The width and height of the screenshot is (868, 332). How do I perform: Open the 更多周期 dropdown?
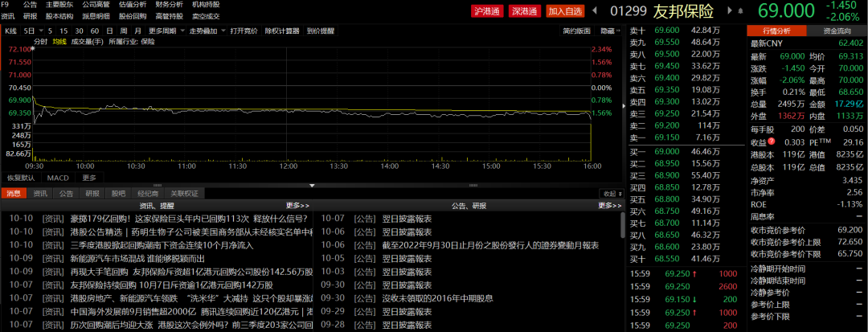pos(166,31)
